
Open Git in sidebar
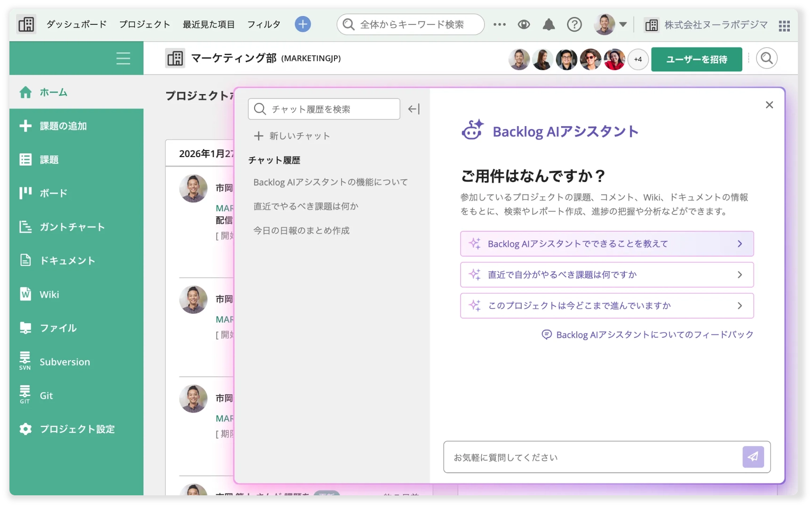(76, 396)
